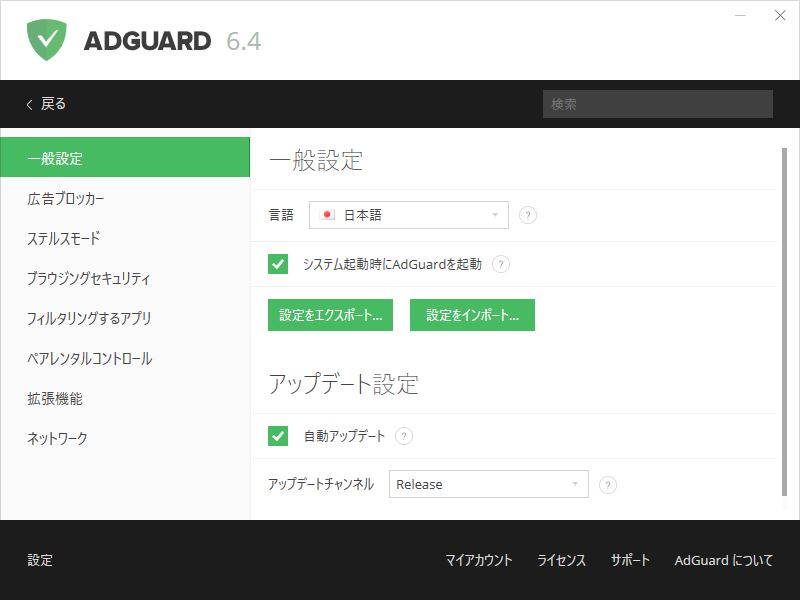Viewport: 800px width, 600px height.
Task: Go back using 戻る link
Action: (53, 104)
